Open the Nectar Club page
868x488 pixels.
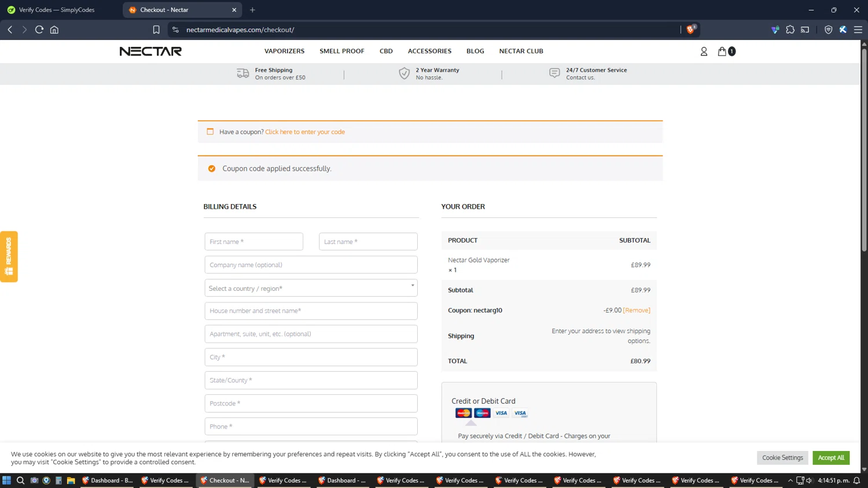[x=521, y=51]
